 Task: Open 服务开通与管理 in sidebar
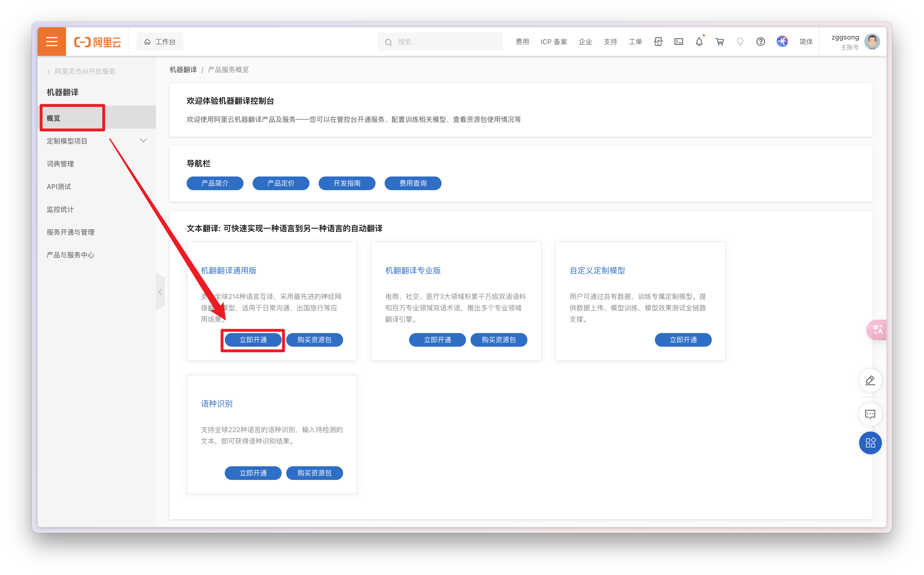click(70, 232)
